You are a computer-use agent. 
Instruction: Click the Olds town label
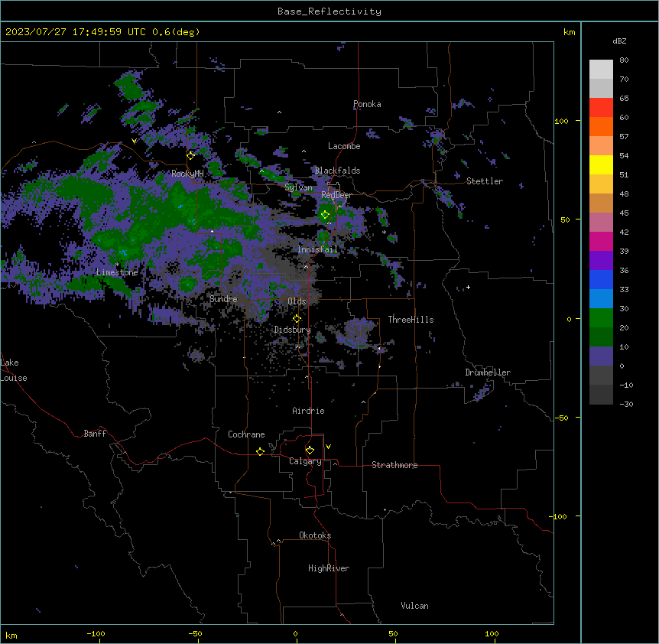pyautogui.click(x=297, y=301)
